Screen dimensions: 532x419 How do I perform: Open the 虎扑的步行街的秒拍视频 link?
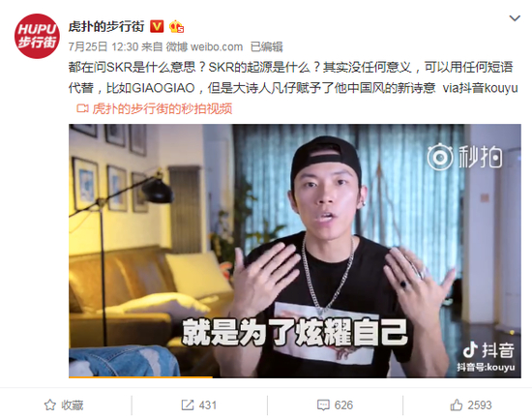(163, 108)
